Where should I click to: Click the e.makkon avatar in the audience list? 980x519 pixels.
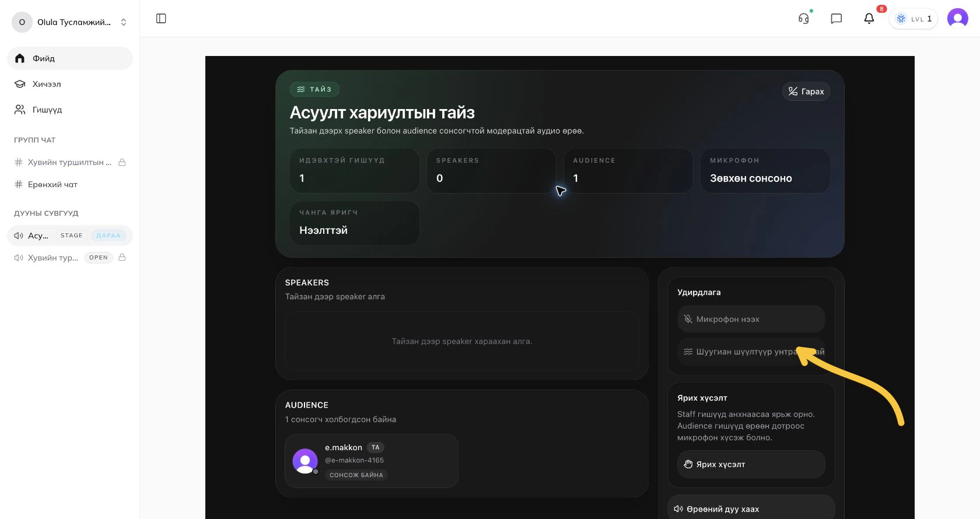click(x=305, y=461)
